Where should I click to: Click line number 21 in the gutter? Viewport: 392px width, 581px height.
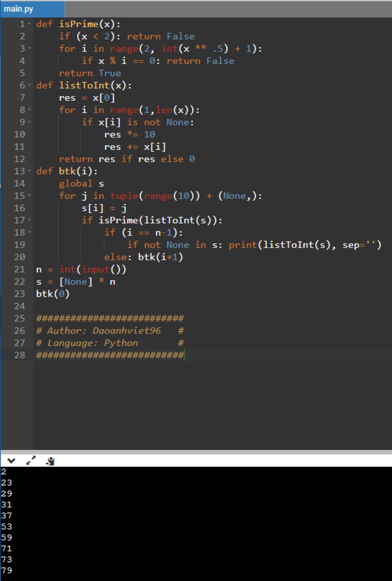pyautogui.click(x=19, y=269)
